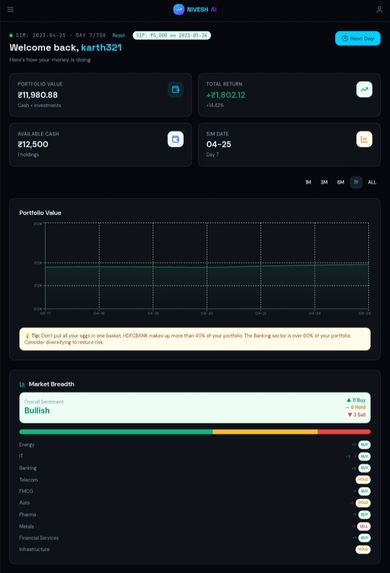Advance simulation with Next Day button
Screen dimensions: 390x573
click(357, 38)
